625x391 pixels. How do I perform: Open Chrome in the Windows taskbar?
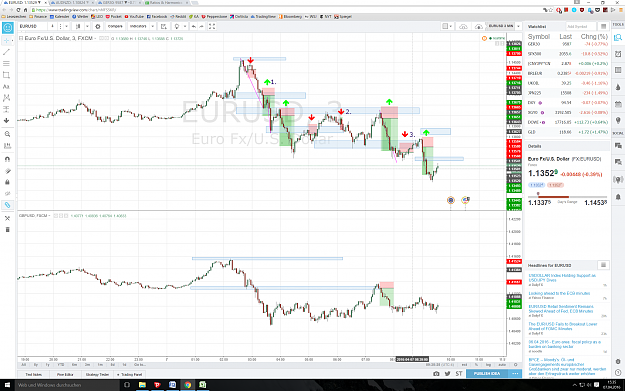(x=187, y=385)
